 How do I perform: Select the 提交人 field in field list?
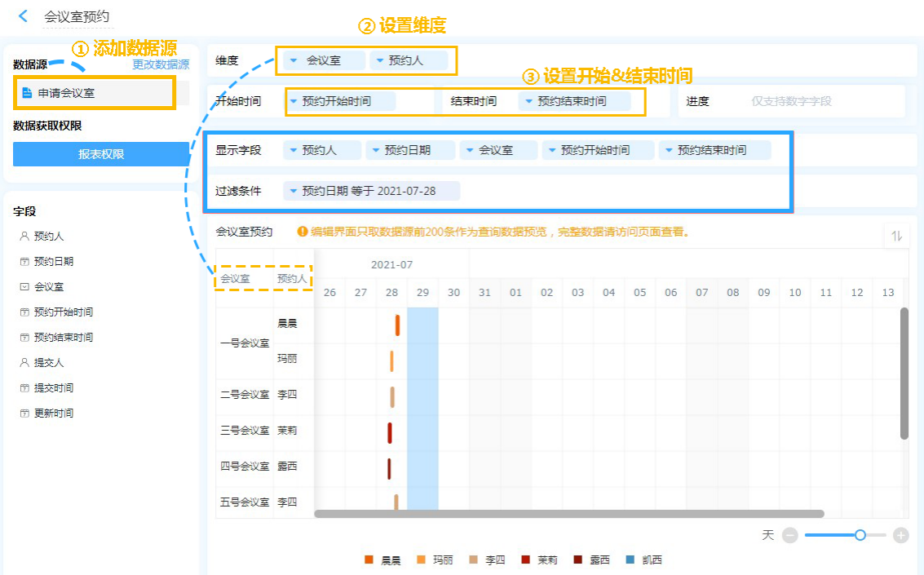tap(48, 362)
